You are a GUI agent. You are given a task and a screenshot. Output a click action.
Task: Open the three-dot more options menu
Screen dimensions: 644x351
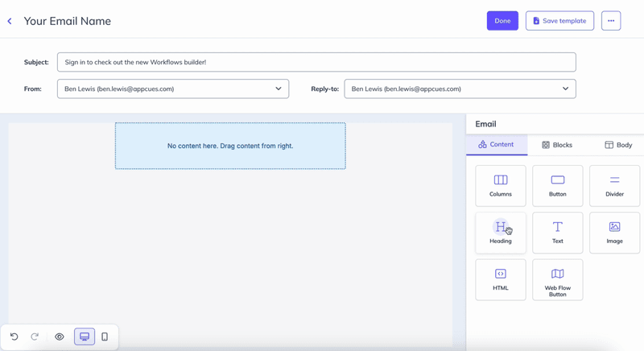611,21
